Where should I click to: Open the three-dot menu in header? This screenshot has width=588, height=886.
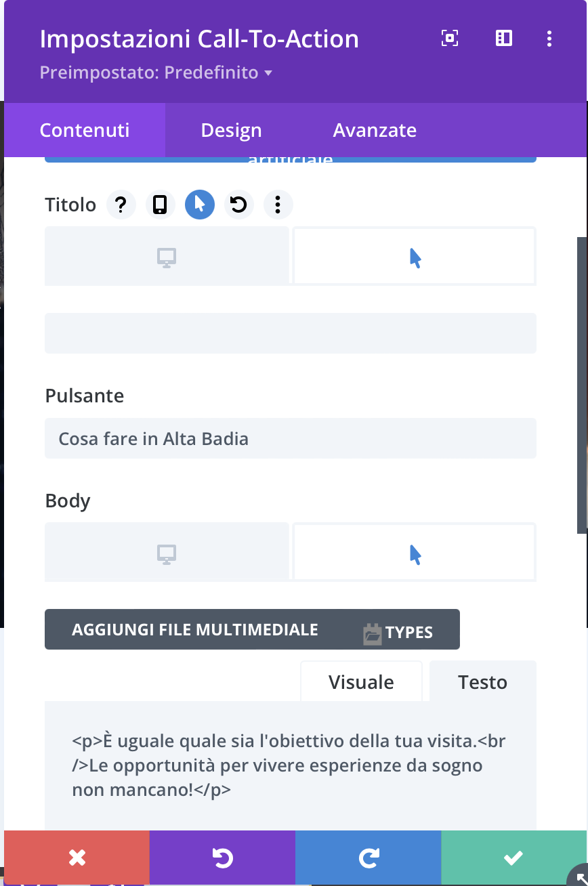[549, 39]
